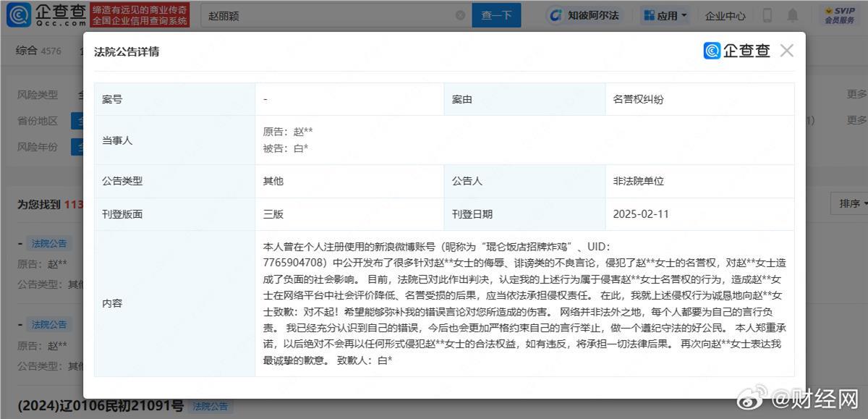Open 知彼阿尔法 via its circular logo icon
Image resolution: width=868 pixels, height=419 pixels.
click(555, 15)
